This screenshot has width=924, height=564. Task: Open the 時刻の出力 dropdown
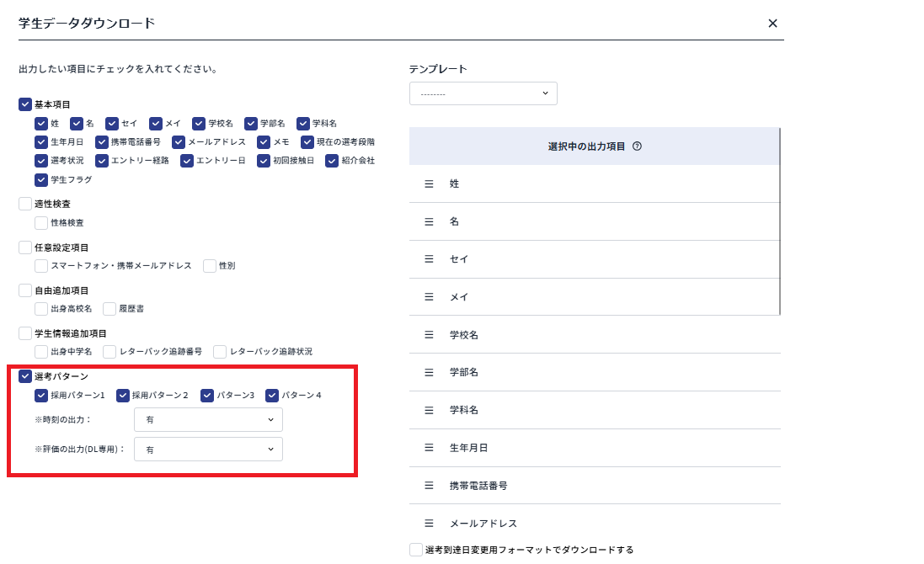pyautogui.click(x=208, y=420)
